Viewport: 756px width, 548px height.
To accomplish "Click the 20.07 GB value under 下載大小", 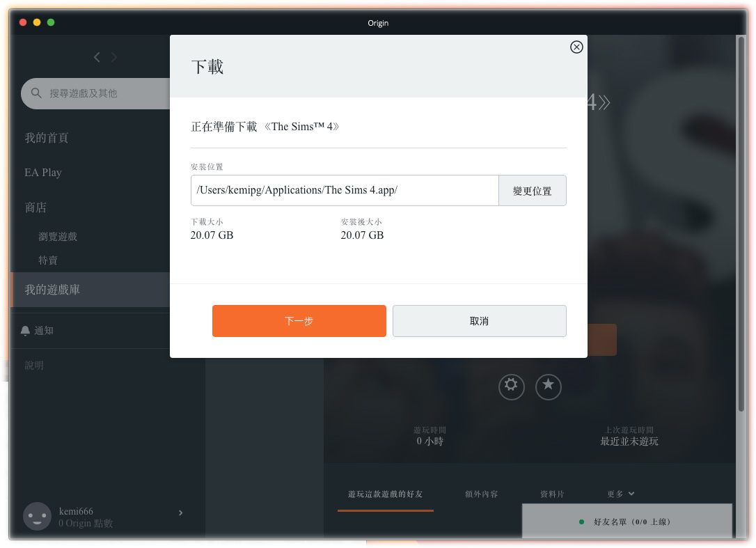I will 212,235.
